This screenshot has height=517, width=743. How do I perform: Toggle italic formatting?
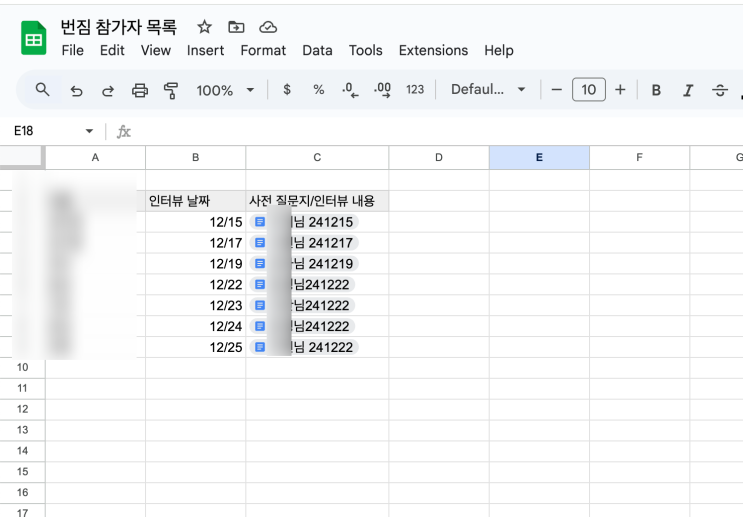pyautogui.click(x=688, y=90)
